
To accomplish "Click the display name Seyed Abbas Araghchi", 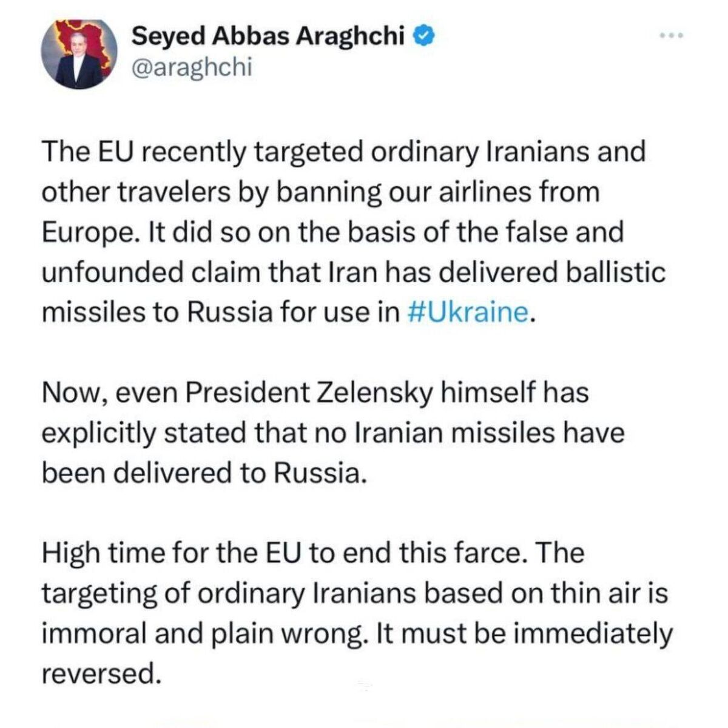I will click(x=268, y=37).
